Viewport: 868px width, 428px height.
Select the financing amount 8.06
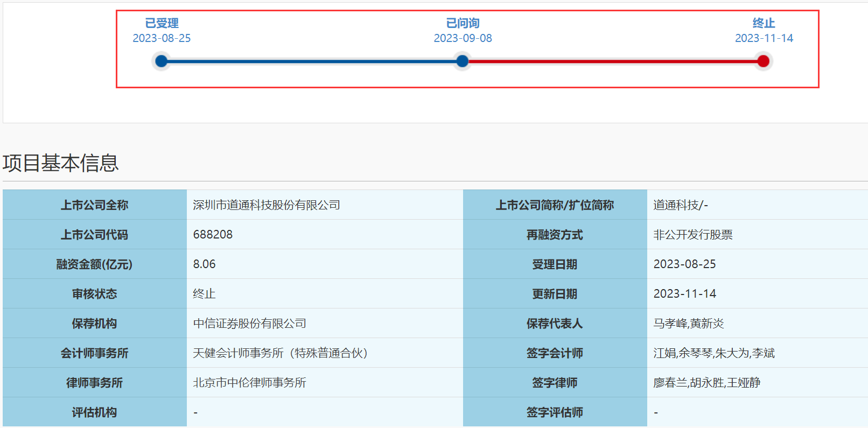pyautogui.click(x=204, y=264)
